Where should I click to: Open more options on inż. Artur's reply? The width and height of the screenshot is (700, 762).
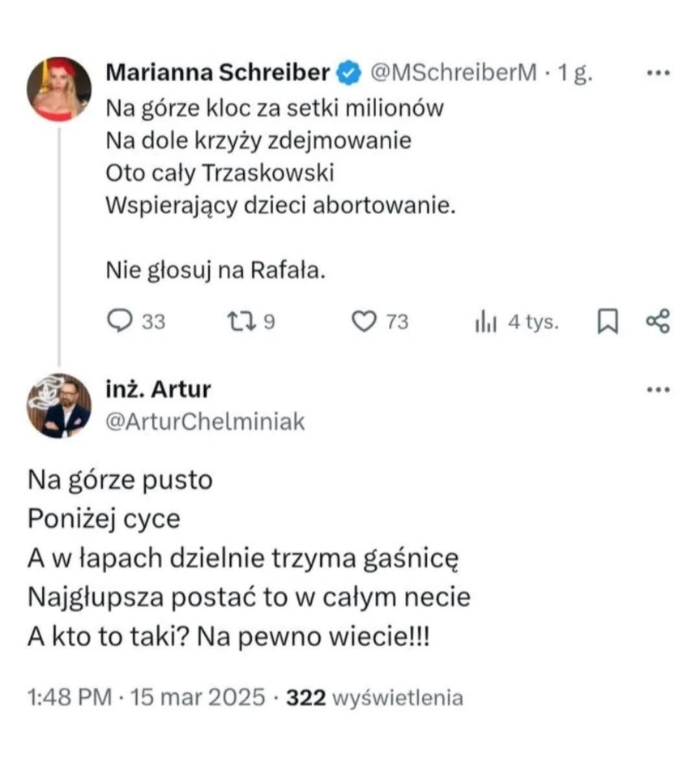[657, 389]
